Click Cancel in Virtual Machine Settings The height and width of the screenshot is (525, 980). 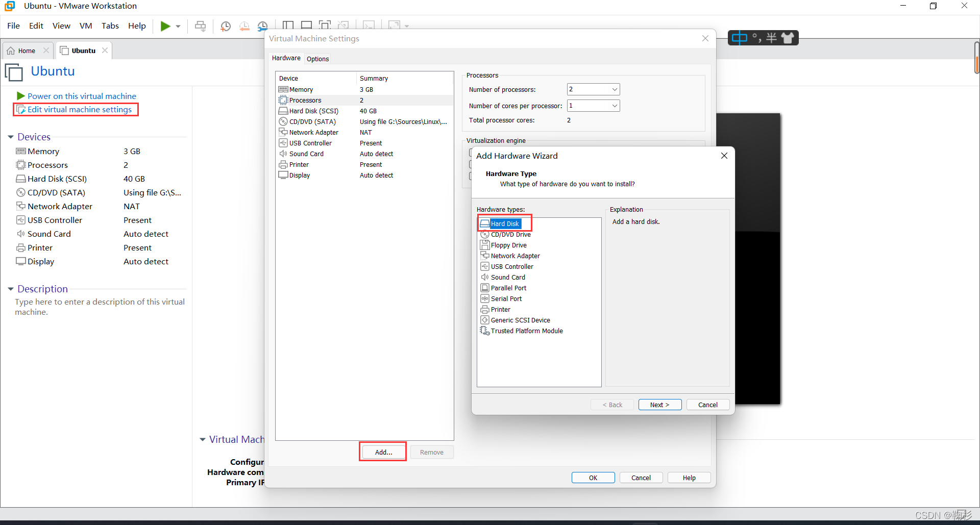tap(641, 478)
